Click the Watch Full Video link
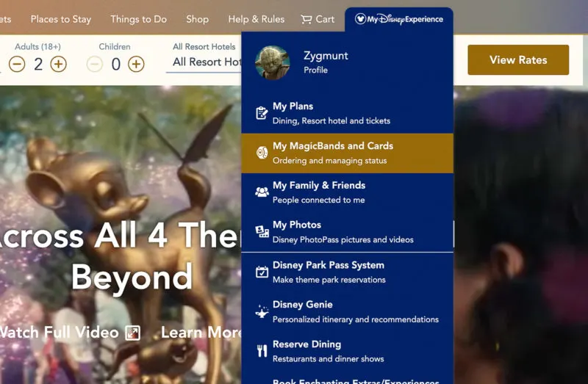Viewport: 588px width, 384px height. [60, 333]
